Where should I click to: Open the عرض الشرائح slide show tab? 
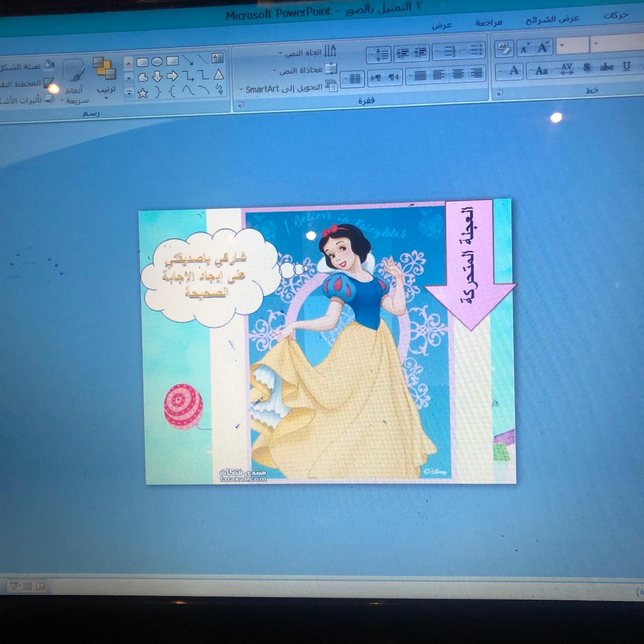(552, 20)
